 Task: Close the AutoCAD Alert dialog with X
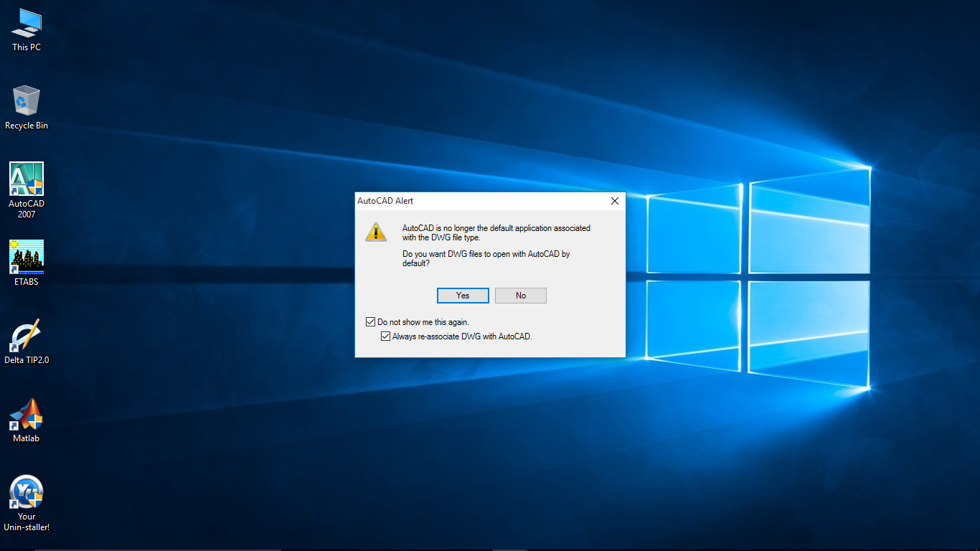click(x=614, y=201)
